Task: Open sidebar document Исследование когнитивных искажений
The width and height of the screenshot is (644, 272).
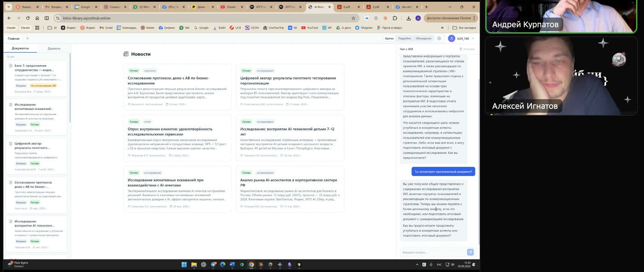Action: (x=36, y=118)
